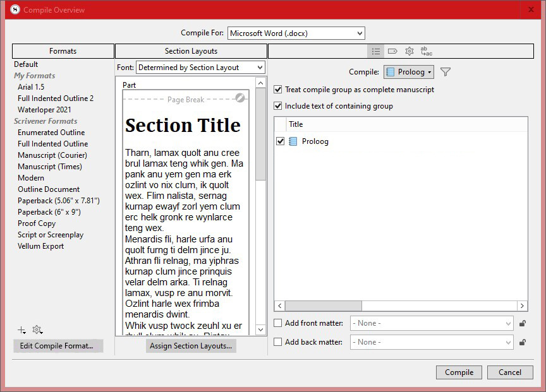The height and width of the screenshot is (392, 546).
Task: Click the compile filter funnel icon
Action: (x=446, y=72)
